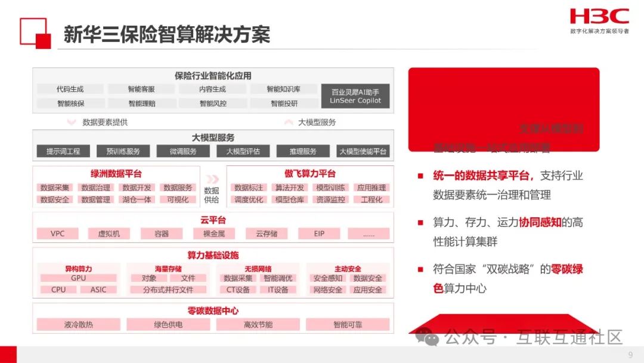Select the 工程化 box
The width and height of the screenshot is (644, 363).
(371, 199)
